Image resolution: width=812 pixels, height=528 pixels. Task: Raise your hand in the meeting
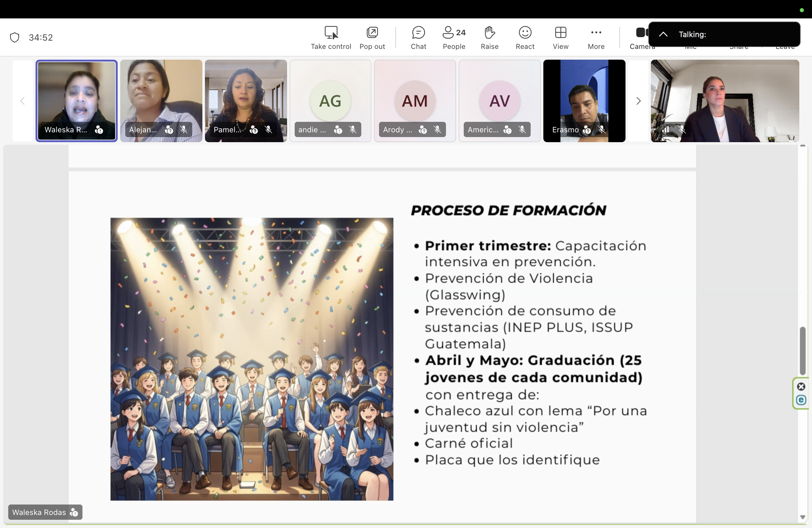pyautogui.click(x=489, y=37)
